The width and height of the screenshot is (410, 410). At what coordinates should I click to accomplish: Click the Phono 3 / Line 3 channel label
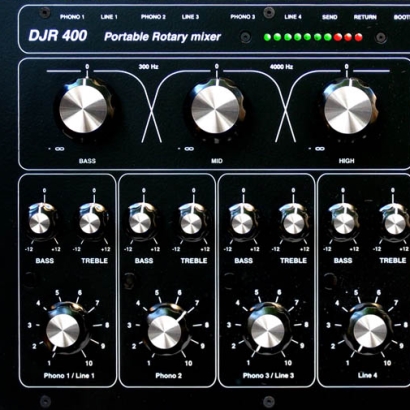(268, 376)
